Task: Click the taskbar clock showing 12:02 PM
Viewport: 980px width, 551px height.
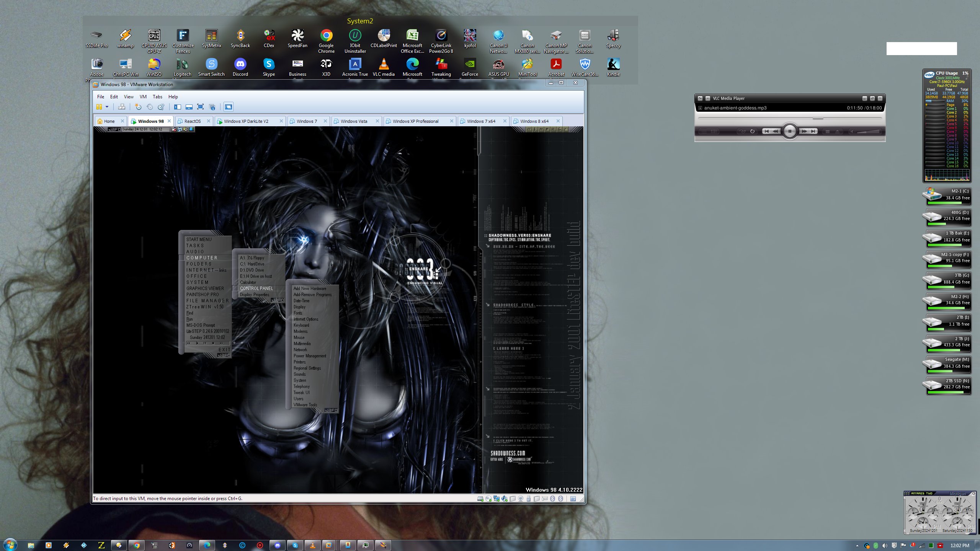Action: [x=960, y=545]
